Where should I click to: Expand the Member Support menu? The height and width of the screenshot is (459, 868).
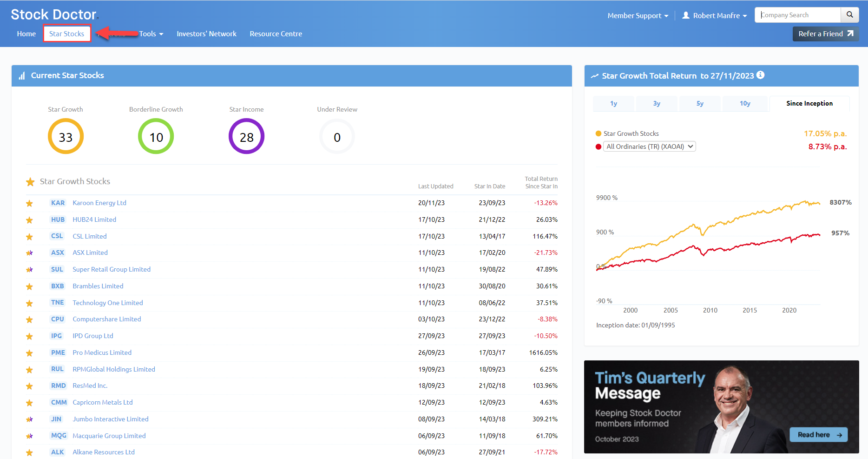coord(638,15)
